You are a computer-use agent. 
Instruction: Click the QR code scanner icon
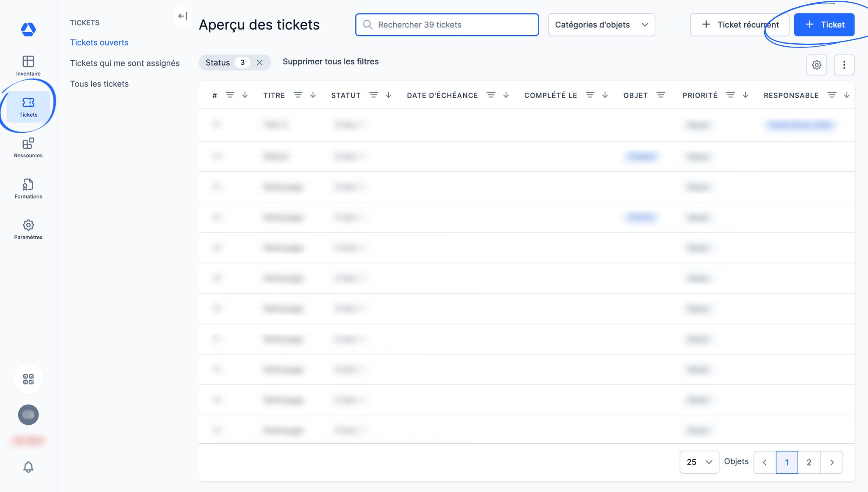point(28,379)
